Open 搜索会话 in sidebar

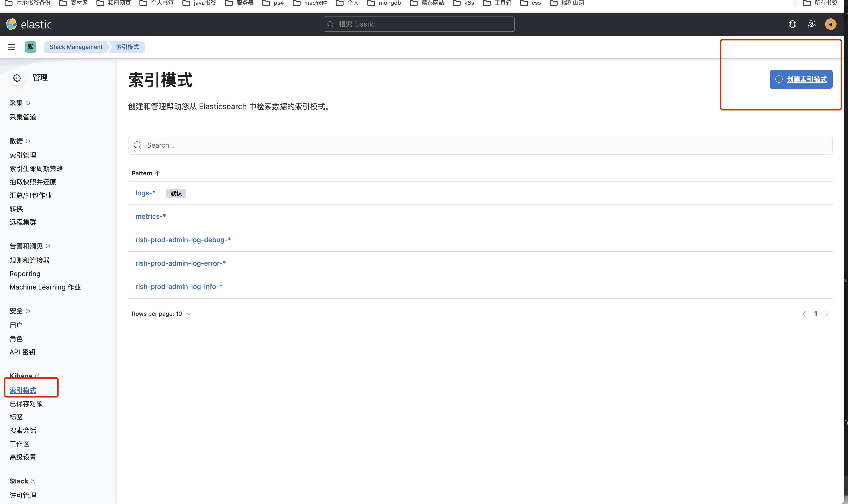pos(23,430)
